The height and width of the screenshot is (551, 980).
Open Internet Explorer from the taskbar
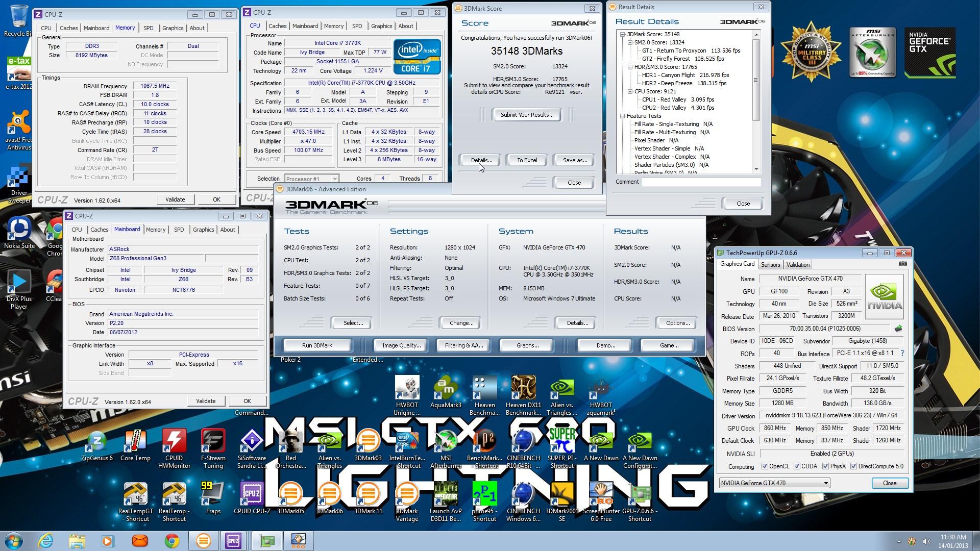click(x=45, y=541)
